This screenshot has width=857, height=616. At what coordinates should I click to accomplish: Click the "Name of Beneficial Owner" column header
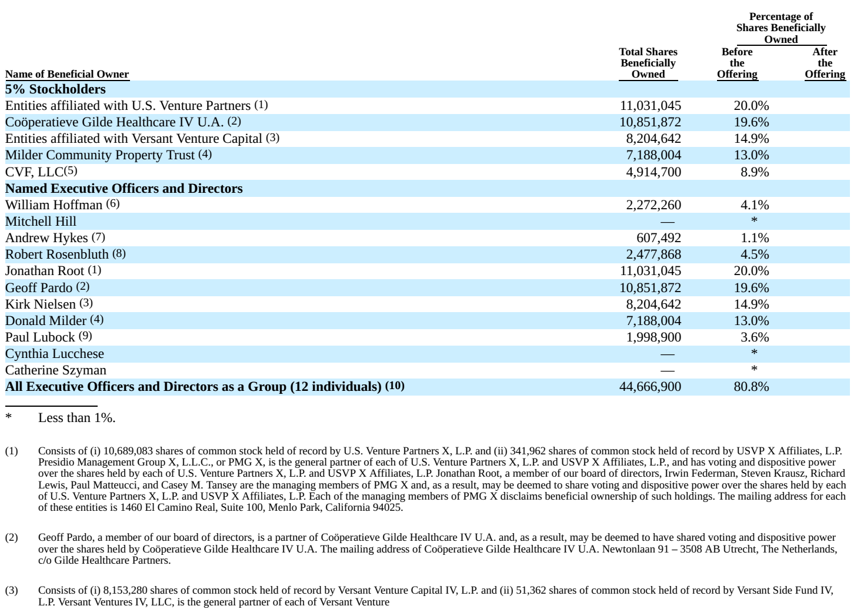pyautogui.click(x=67, y=74)
